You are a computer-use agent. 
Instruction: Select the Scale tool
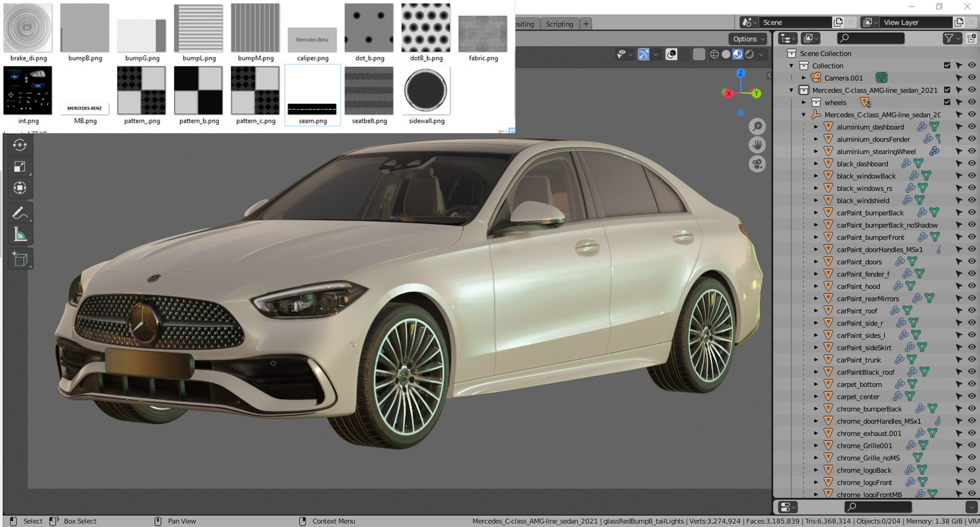(x=20, y=166)
